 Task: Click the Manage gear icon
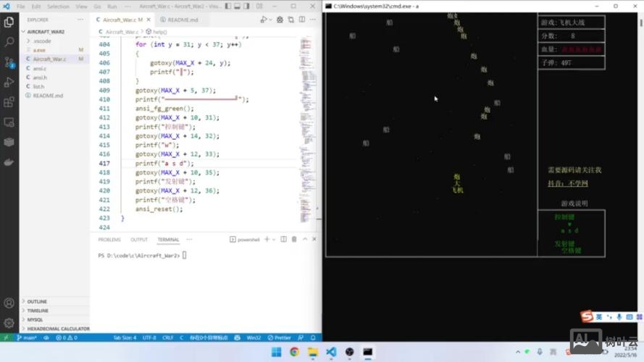(x=9, y=323)
